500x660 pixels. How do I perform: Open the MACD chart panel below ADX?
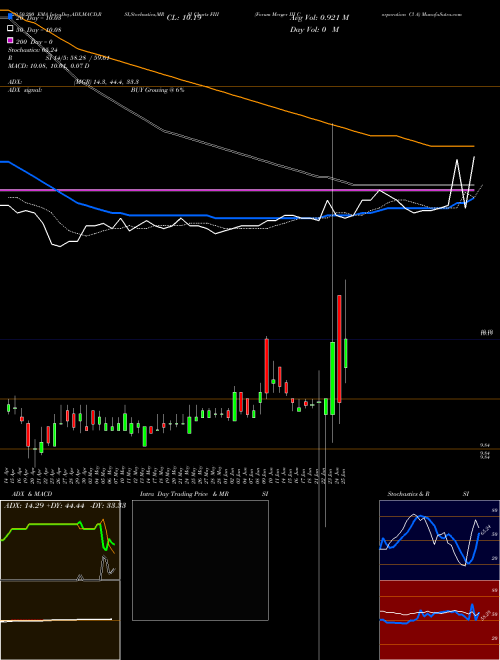[60, 620]
